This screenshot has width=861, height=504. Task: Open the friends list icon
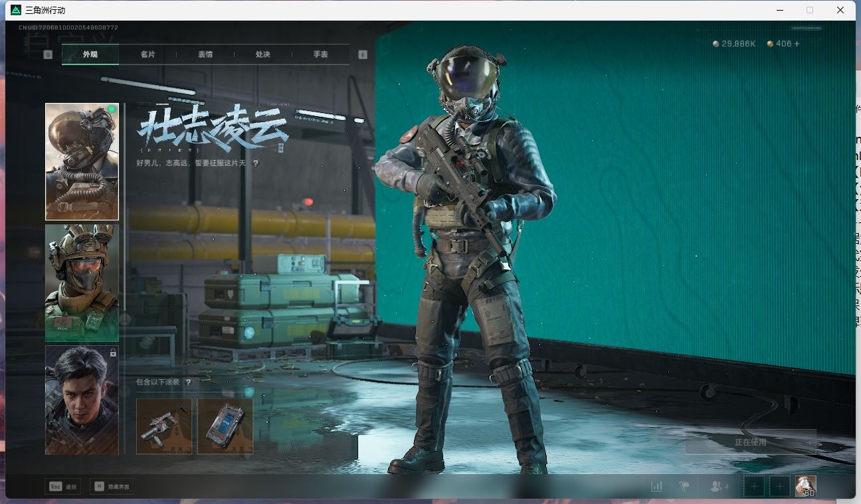coord(718,487)
